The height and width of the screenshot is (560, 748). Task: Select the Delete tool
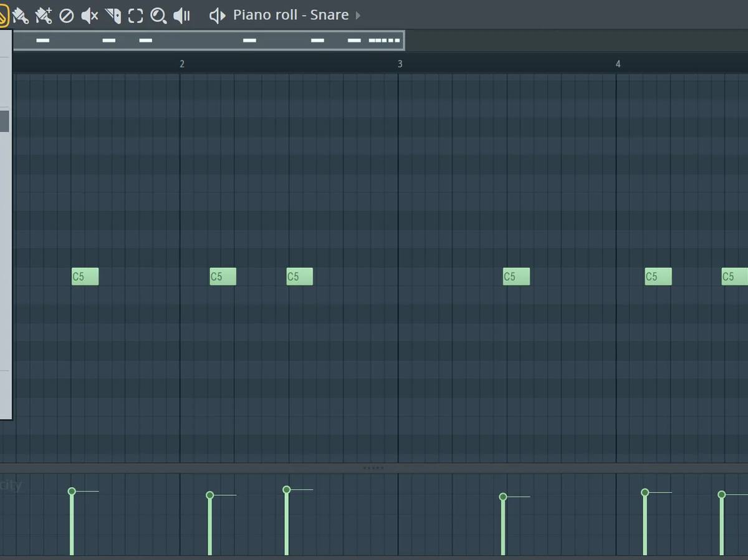pyautogui.click(x=66, y=16)
